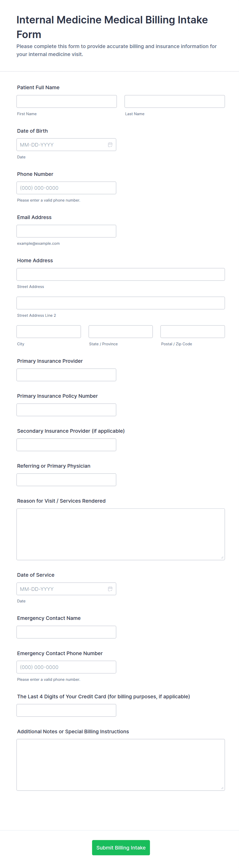The height and width of the screenshot is (868, 239).
Task: Open the Date of Birth calendar icon
Action: (x=110, y=144)
